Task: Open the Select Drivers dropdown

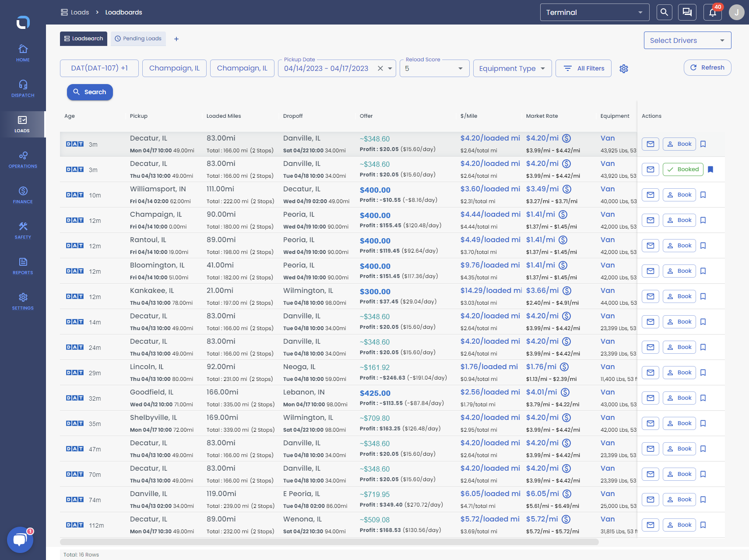Action: coord(687,40)
